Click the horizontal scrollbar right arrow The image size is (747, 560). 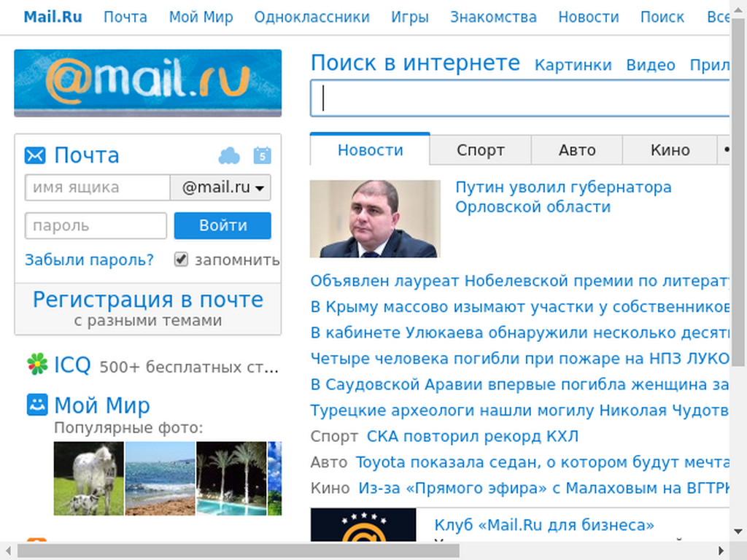[721, 551]
